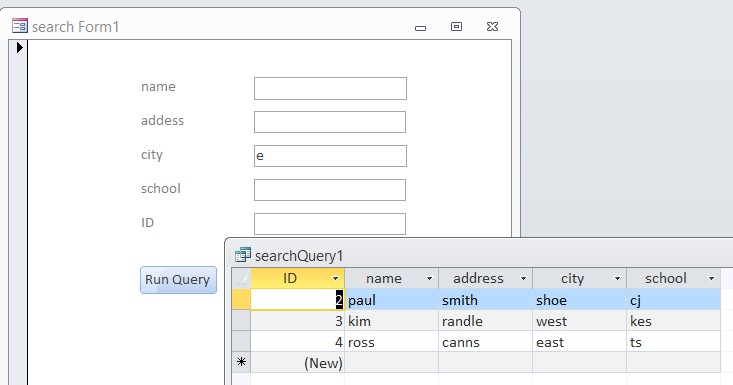Screen dimensions: 733x385
Task: Click the 'name' form label
Action: [x=158, y=87]
